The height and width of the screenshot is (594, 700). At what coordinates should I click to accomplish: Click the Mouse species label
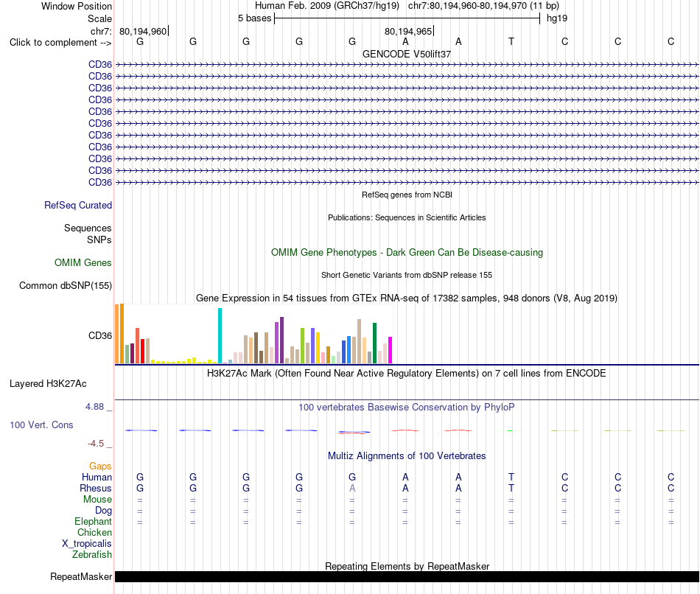(97, 500)
